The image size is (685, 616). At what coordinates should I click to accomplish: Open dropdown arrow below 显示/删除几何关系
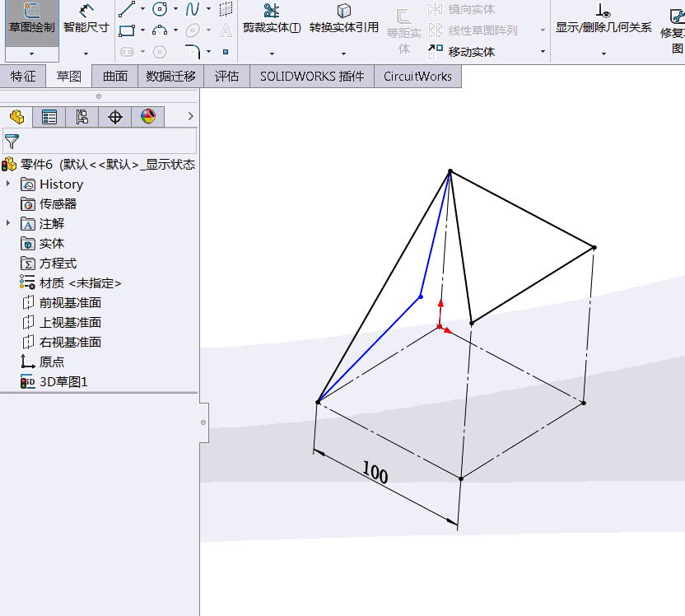click(603, 54)
